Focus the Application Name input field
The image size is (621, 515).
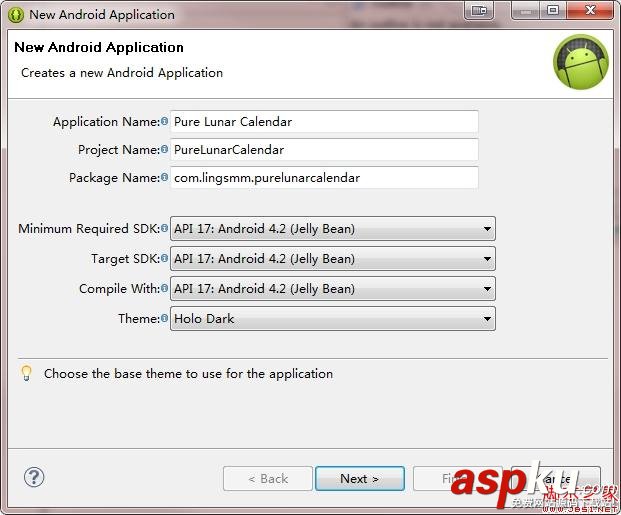(x=324, y=122)
